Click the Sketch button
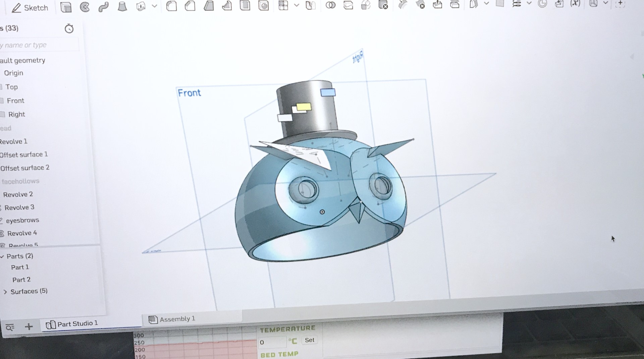 30,8
